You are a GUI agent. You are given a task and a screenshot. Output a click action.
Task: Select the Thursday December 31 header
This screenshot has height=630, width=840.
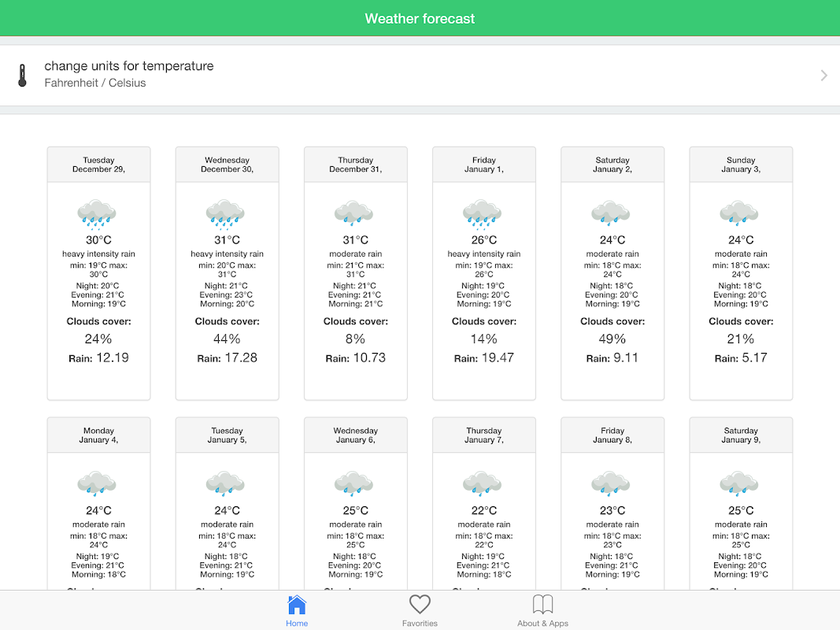[x=356, y=165]
